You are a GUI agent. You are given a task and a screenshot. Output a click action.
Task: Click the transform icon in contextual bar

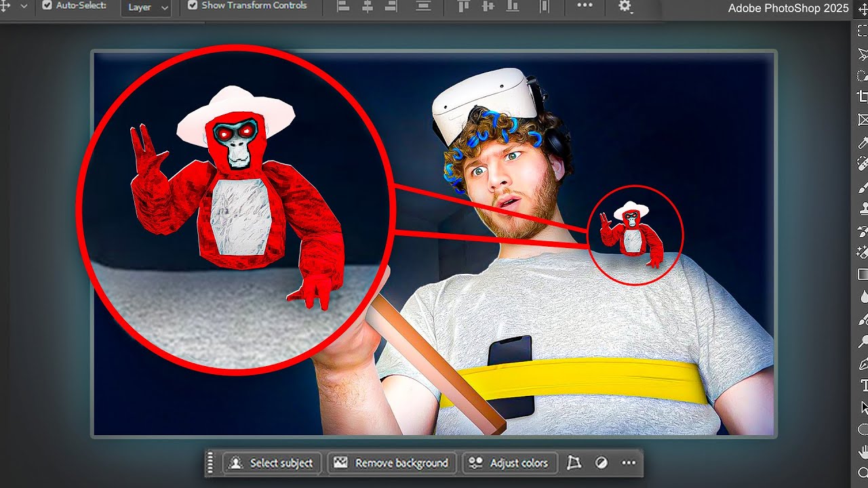(x=574, y=463)
